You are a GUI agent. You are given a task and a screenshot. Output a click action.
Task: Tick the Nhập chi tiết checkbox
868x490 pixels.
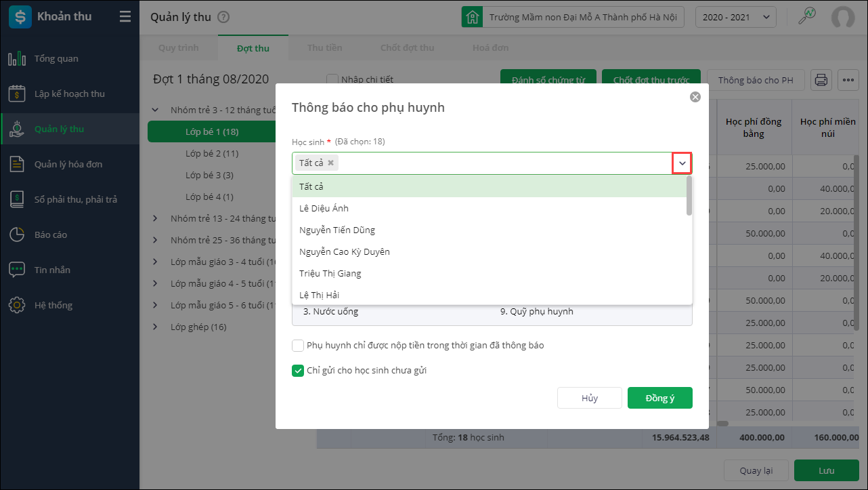pos(332,79)
